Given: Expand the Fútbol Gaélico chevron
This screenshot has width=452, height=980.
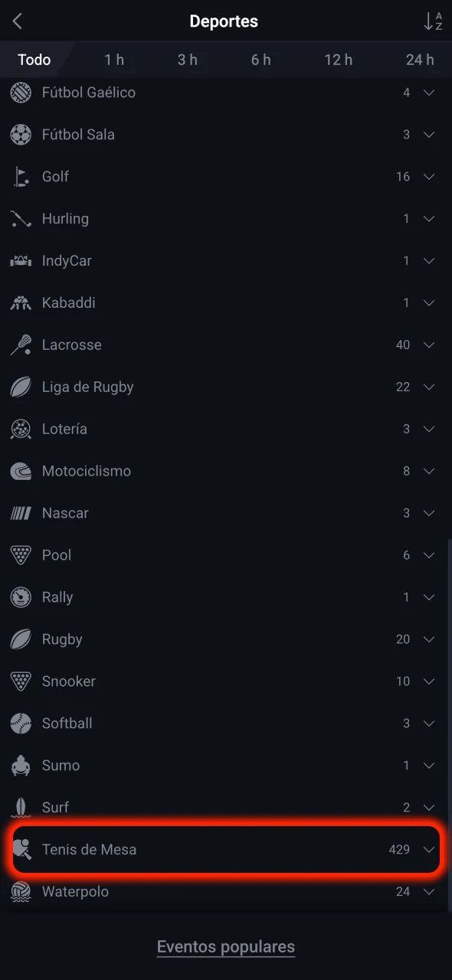Looking at the screenshot, I should [x=429, y=93].
